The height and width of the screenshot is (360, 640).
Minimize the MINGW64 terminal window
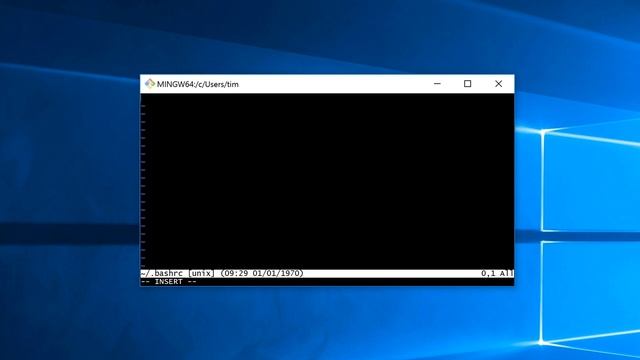(x=437, y=84)
